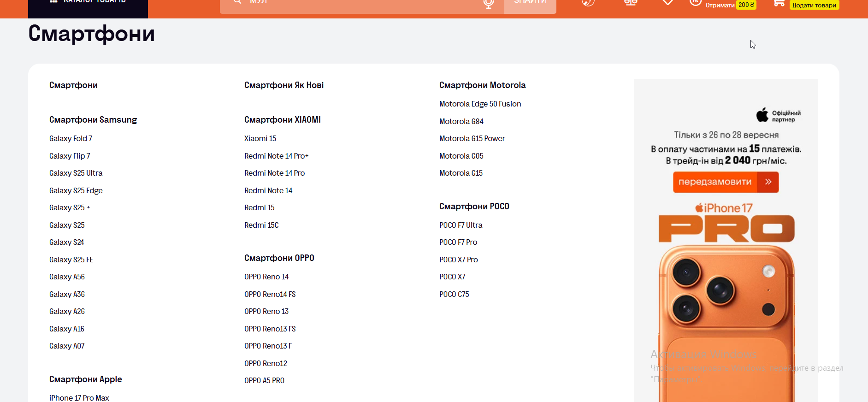Choose 'Motorola G05' link
The width and height of the screenshot is (868, 402).
461,156
